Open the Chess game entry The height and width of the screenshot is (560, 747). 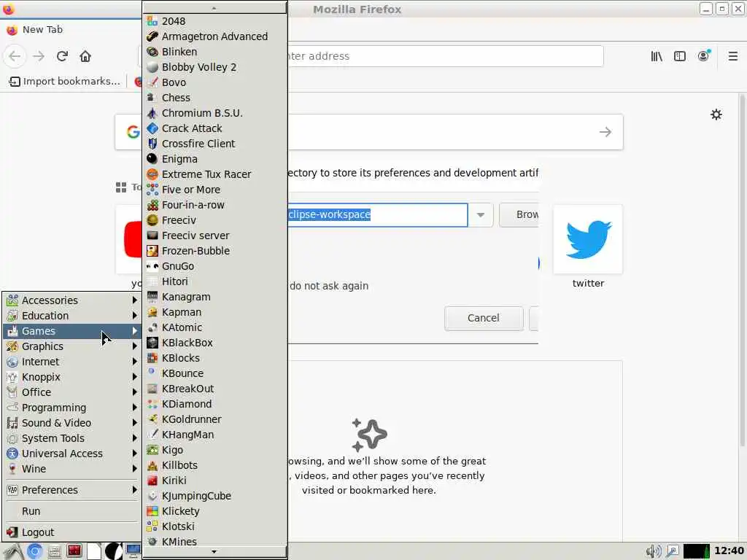215,98
